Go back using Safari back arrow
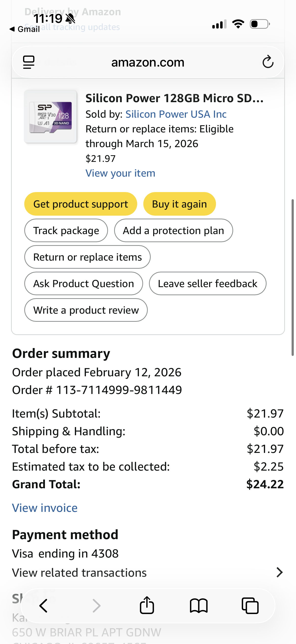This screenshot has height=644, width=296. pos(43,605)
